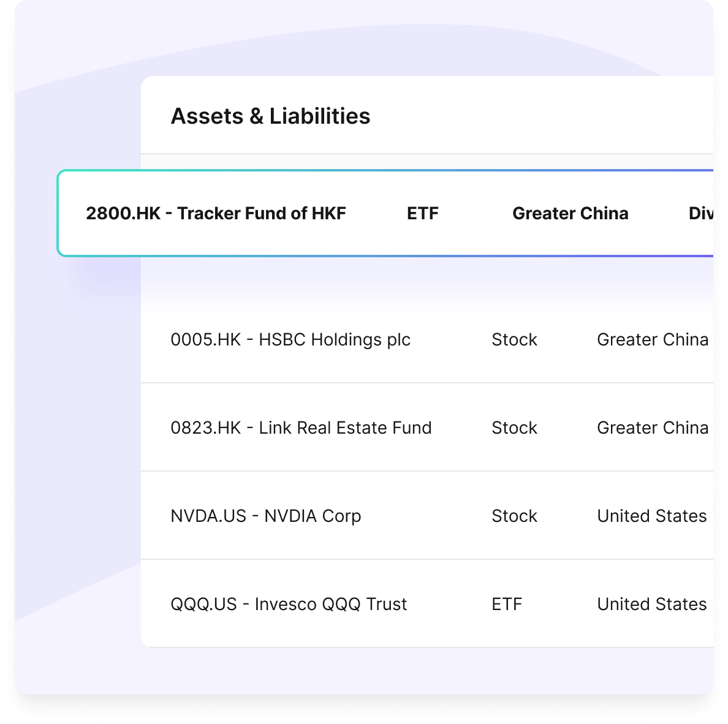
Task: Click United States region for NVDA row
Action: pyautogui.click(x=652, y=516)
